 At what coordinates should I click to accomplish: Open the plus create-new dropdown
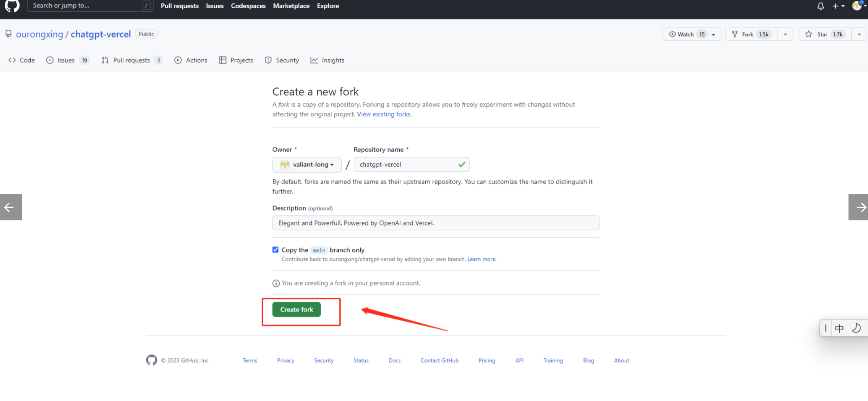(838, 6)
